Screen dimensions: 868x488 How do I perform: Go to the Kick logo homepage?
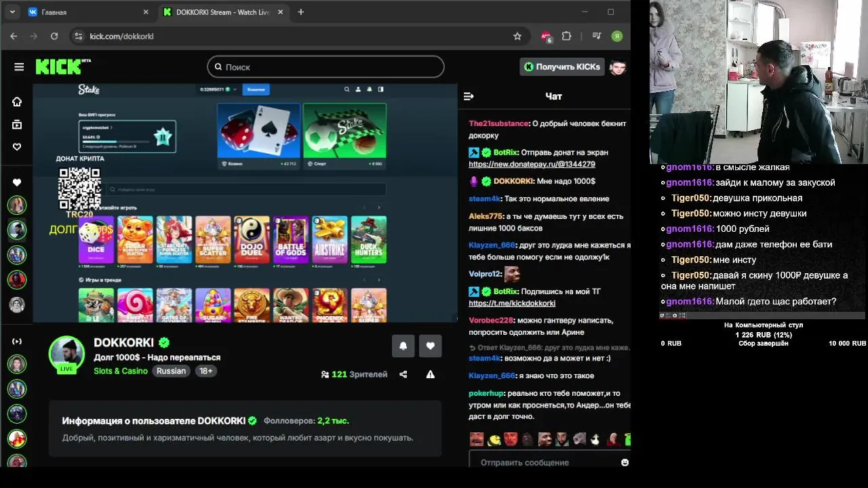tap(60, 66)
